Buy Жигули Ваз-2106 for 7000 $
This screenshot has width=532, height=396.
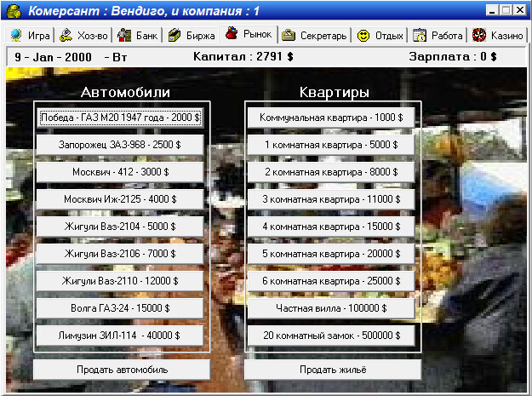pos(120,254)
